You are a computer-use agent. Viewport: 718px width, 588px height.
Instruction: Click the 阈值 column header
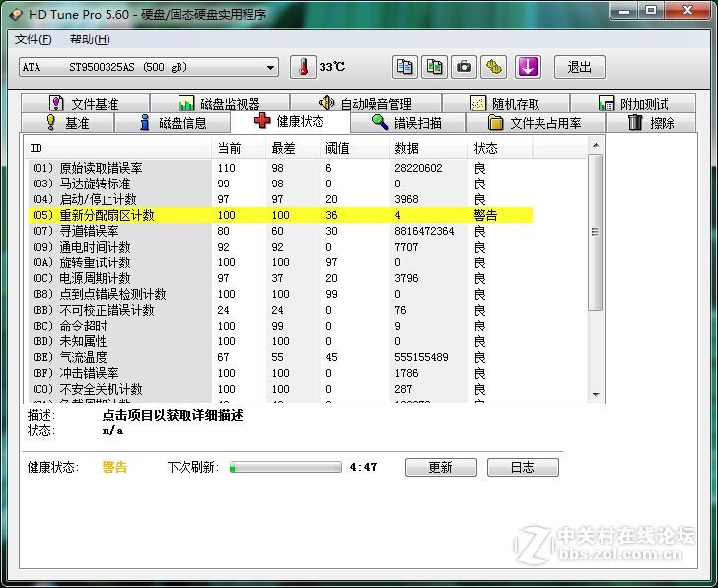354,148
